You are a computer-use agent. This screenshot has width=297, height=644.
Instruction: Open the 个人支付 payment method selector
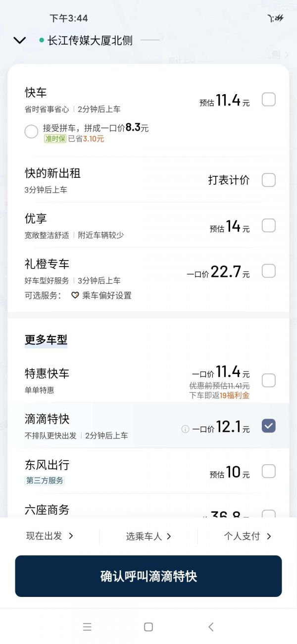click(247, 536)
